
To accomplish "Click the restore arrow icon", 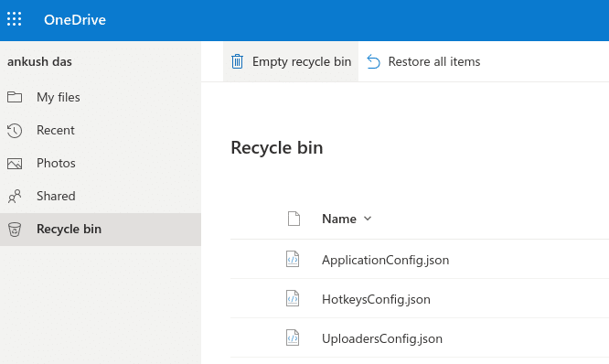I will tap(373, 61).
